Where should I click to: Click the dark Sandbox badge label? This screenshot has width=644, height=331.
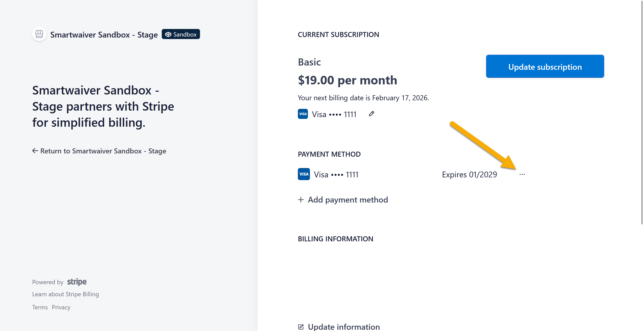click(x=185, y=35)
